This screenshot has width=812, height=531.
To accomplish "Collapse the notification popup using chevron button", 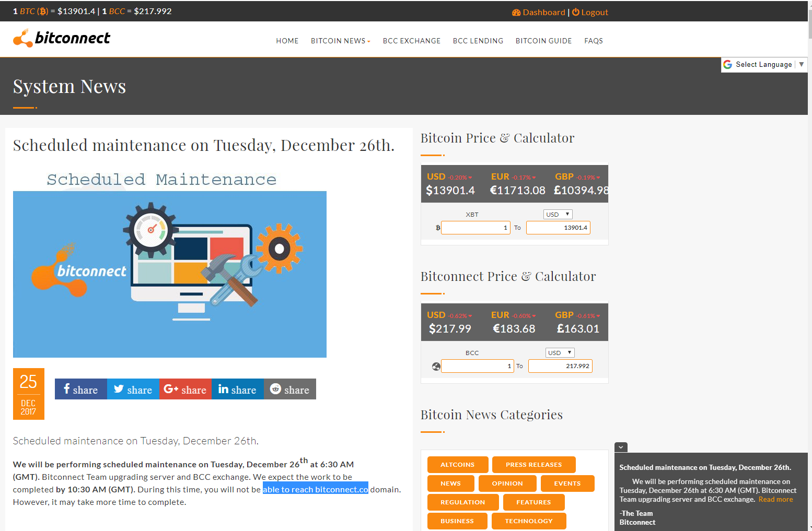I will coord(621,447).
